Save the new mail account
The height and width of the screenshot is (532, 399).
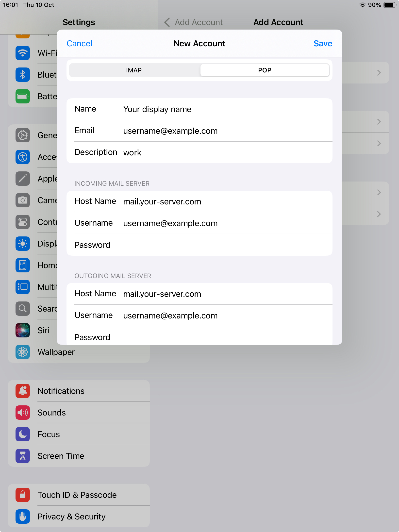323,43
